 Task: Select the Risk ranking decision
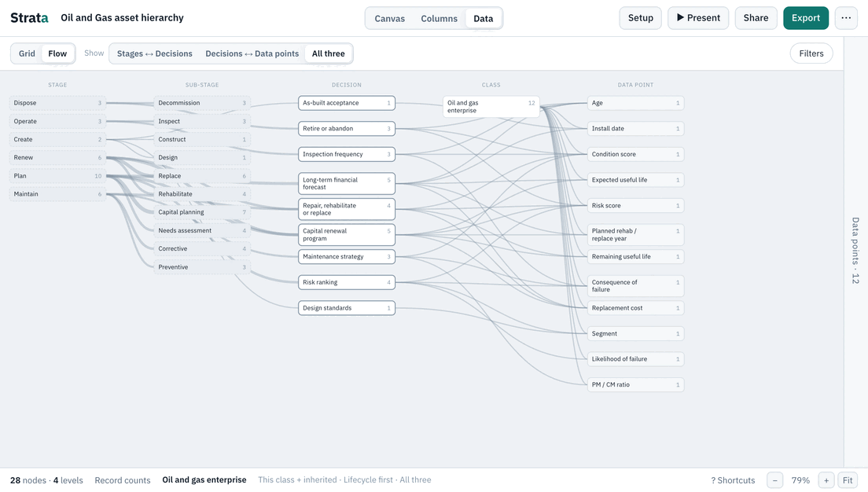tap(347, 282)
